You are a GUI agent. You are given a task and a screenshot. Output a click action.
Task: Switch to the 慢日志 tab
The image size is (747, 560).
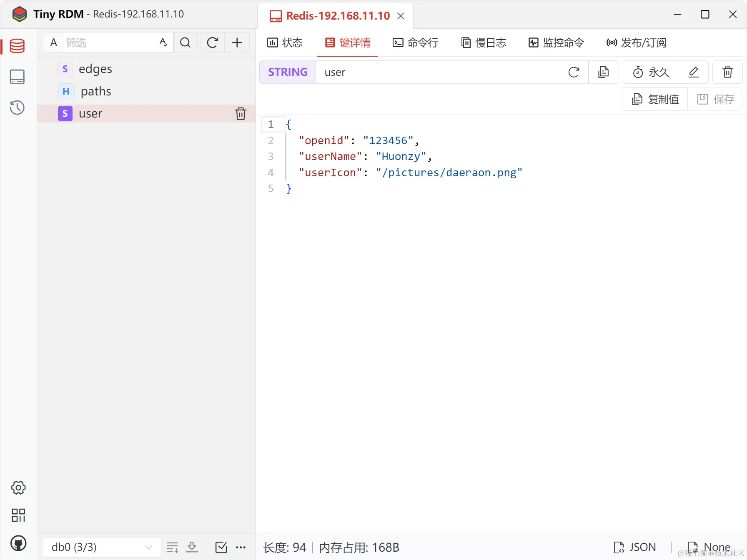[x=484, y=42]
